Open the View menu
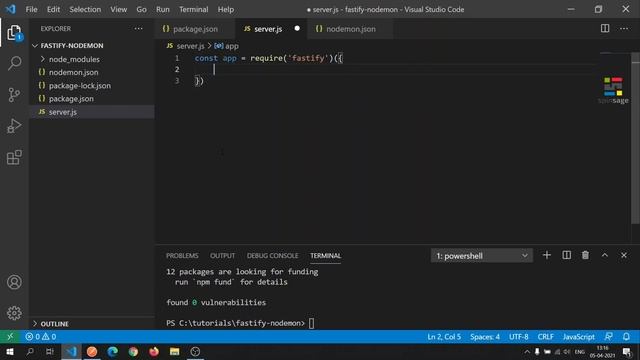The image size is (640, 360). pos(118,9)
